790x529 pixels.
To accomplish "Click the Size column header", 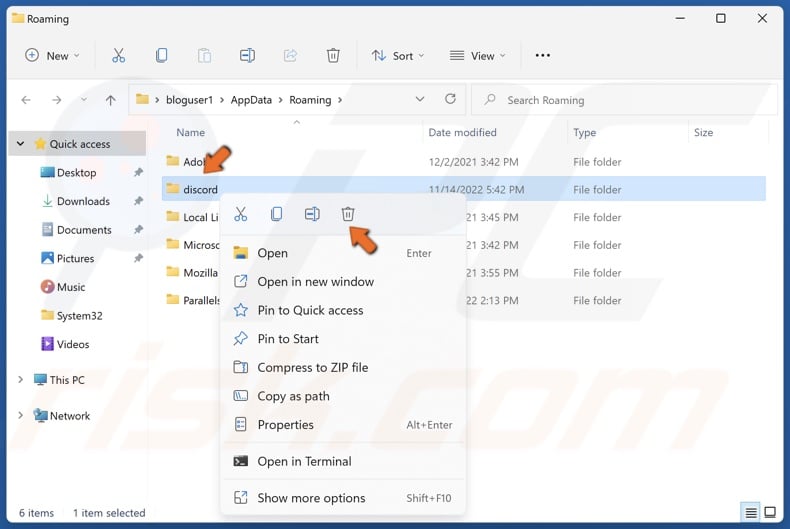I will tap(703, 133).
